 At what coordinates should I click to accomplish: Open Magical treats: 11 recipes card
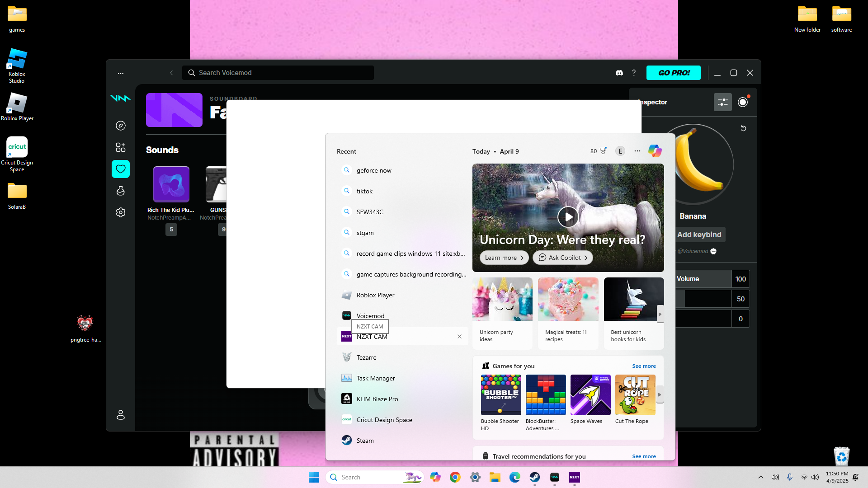click(568, 313)
